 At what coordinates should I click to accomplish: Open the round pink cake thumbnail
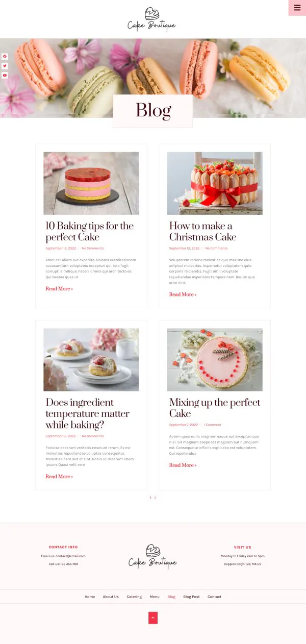point(215,360)
